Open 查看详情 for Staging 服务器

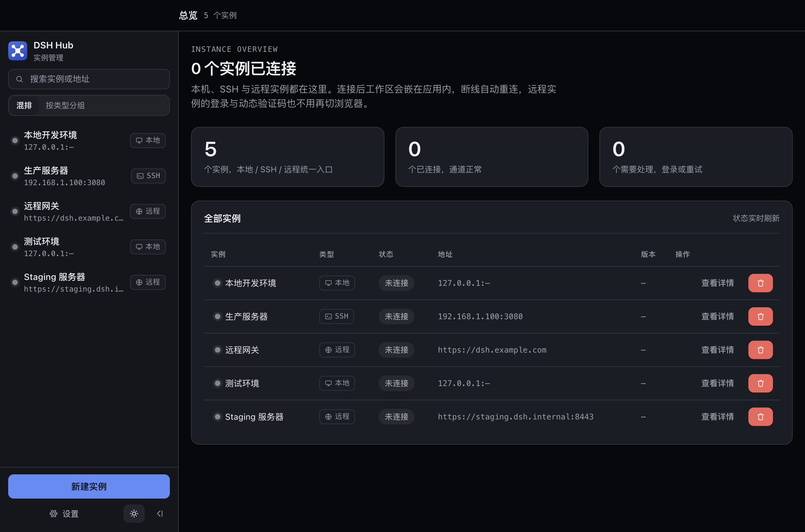click(718, 417)
